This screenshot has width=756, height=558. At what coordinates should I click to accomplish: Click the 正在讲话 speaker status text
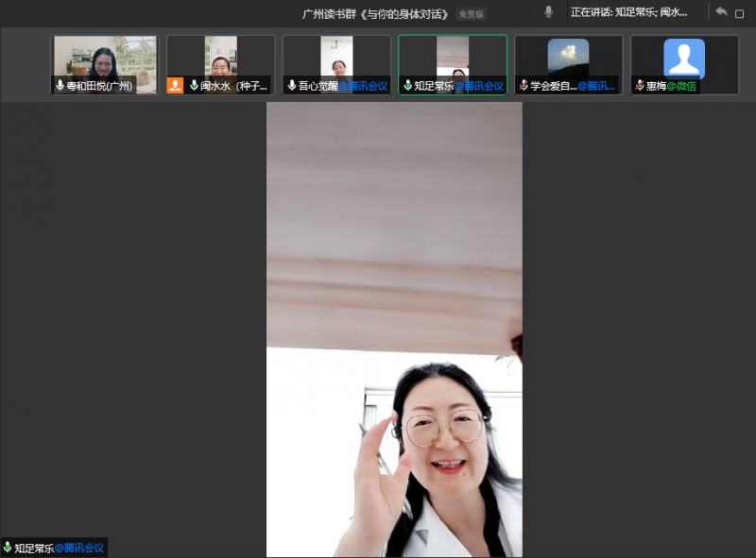tap(628, 12)
